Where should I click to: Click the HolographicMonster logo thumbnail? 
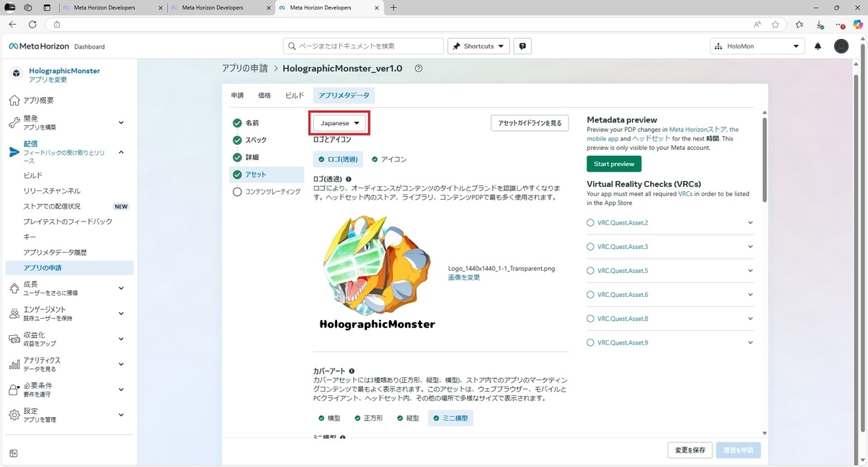(x=377, y=273)
